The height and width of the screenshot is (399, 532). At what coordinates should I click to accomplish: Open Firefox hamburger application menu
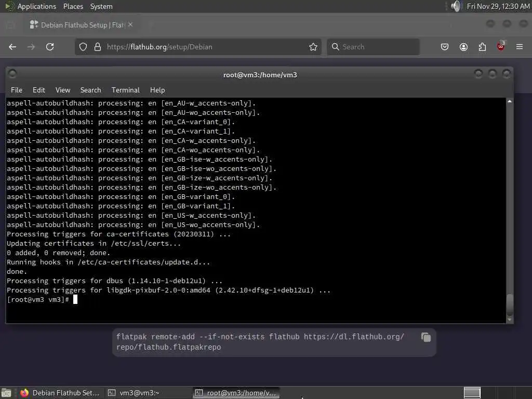tap(520, 47)
